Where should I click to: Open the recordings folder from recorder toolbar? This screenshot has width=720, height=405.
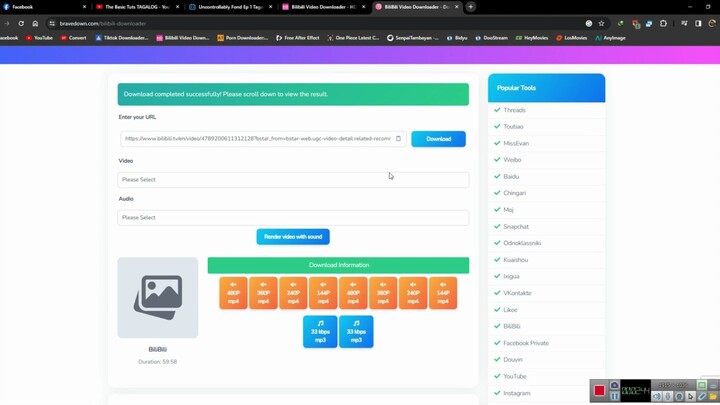(713, 396)
